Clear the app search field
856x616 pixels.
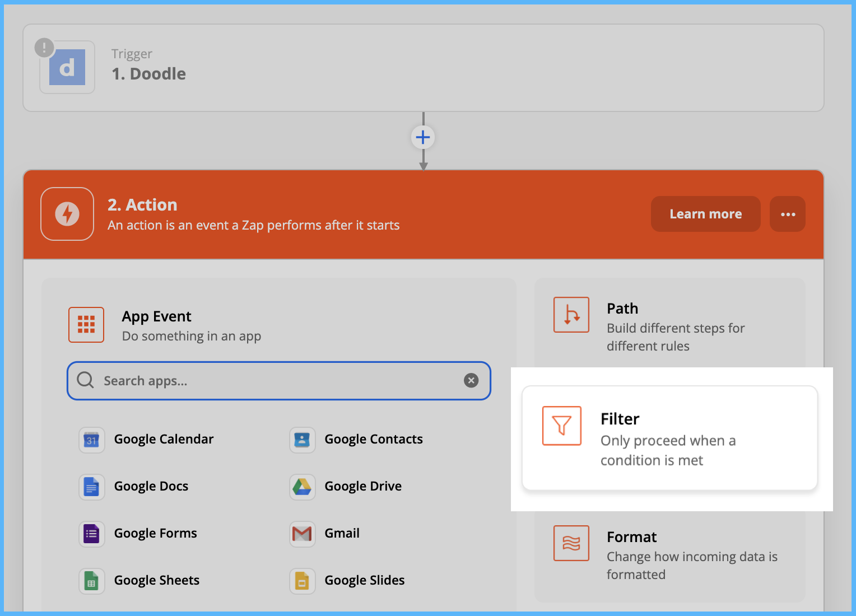point(471,381)
